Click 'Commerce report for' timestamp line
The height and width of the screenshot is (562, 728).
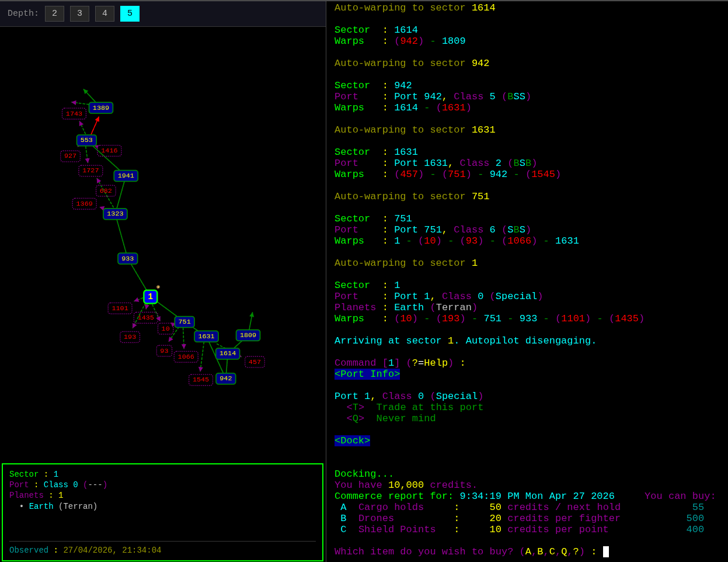[475, 497]
